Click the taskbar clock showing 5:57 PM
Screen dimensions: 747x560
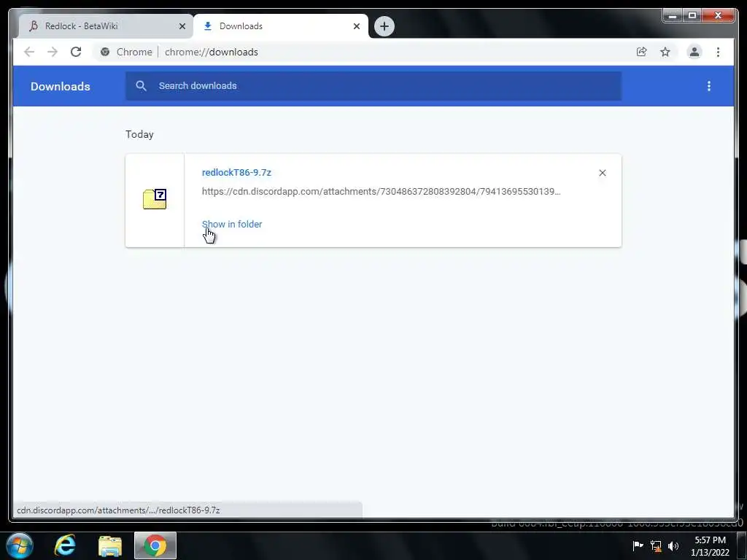click(710, 546)
